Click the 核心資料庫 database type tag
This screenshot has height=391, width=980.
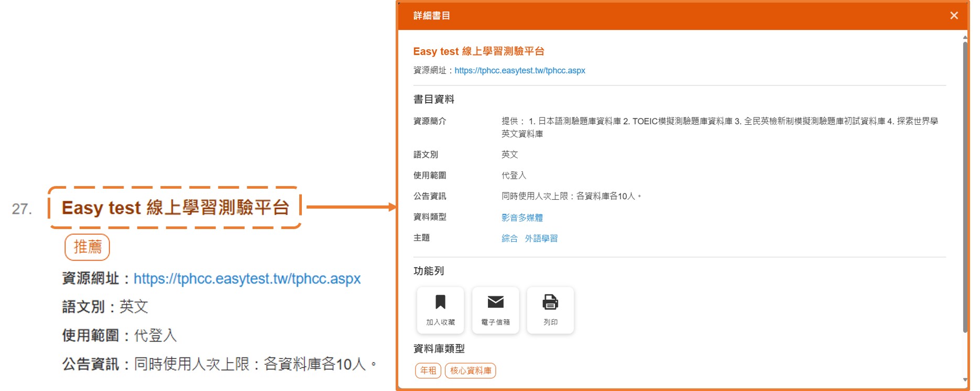[471, 371]
